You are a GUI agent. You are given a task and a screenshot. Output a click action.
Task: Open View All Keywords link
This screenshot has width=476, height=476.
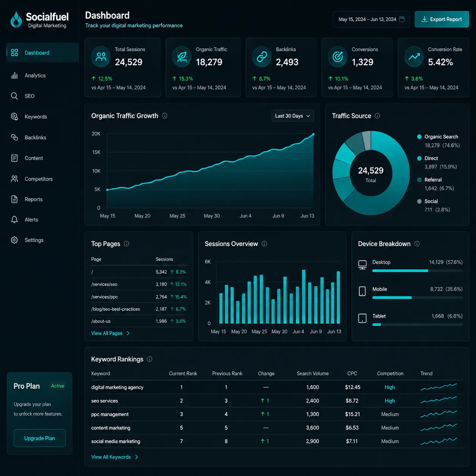[111, 457]
